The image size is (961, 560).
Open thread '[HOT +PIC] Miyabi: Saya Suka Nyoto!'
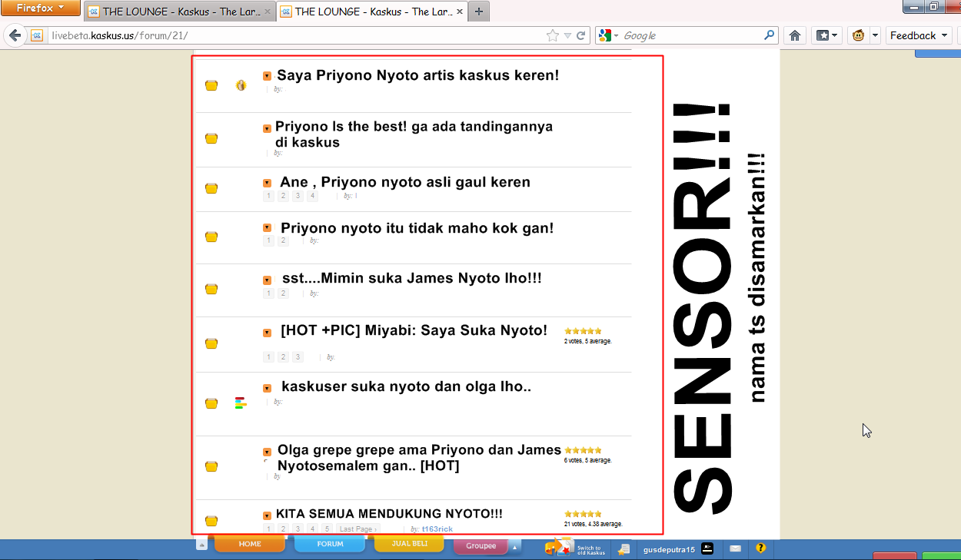tap(414, 330)
